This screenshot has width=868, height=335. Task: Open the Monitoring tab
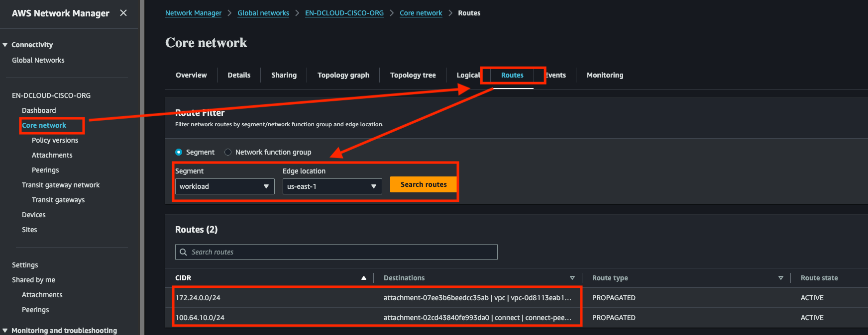tap(605, 75)
